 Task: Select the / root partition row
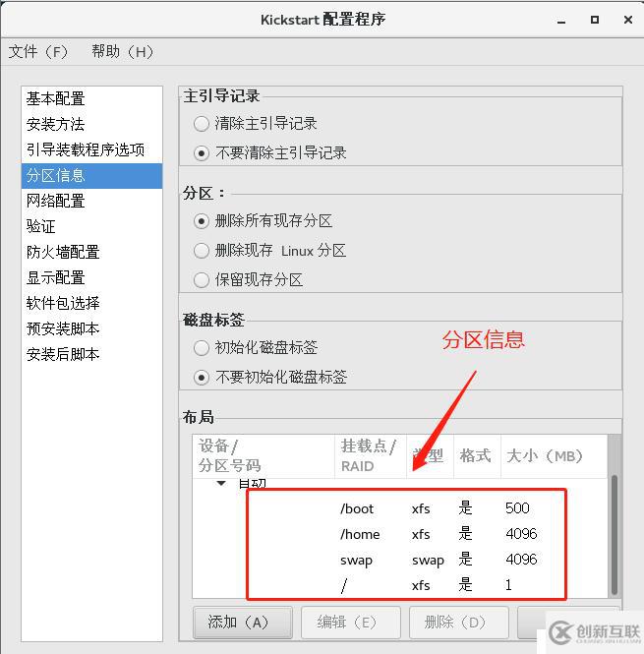[399, 585]
